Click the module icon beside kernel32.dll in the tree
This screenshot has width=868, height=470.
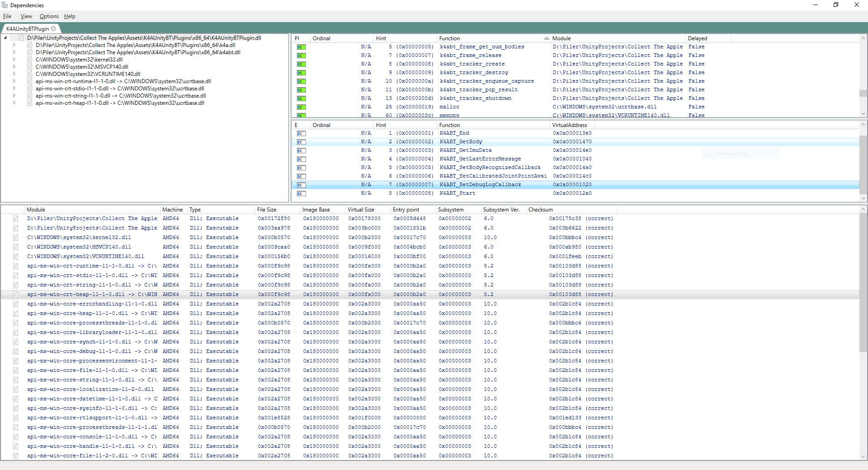pos(28,59)
